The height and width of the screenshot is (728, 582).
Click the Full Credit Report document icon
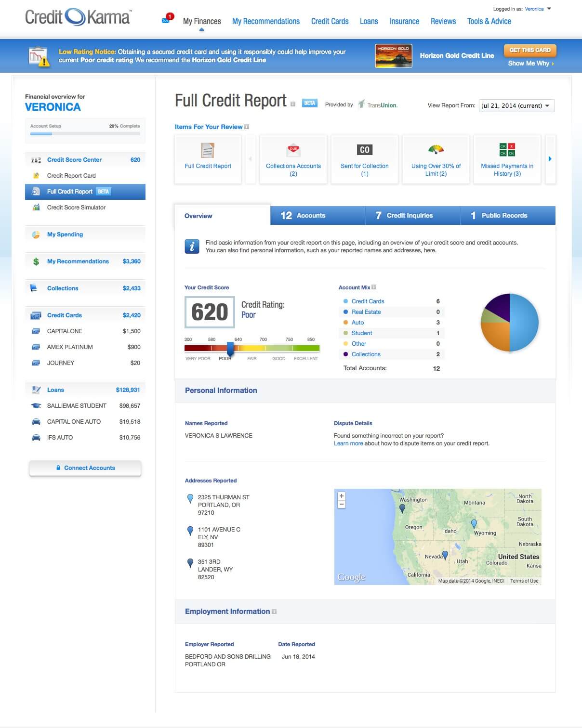(x=208, y=150)
